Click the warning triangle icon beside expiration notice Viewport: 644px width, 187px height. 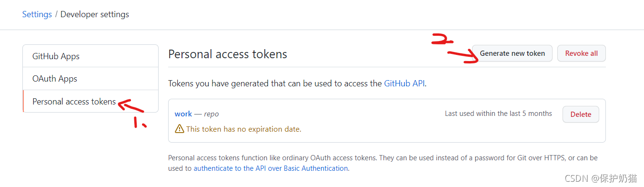point(180,129)
